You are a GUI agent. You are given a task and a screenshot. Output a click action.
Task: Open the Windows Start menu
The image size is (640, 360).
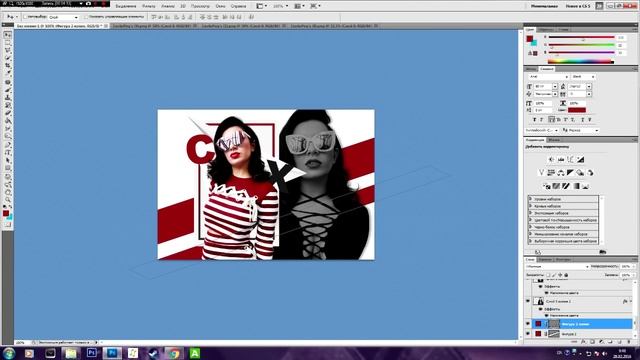pyautogui.click(x=9, y=353)
